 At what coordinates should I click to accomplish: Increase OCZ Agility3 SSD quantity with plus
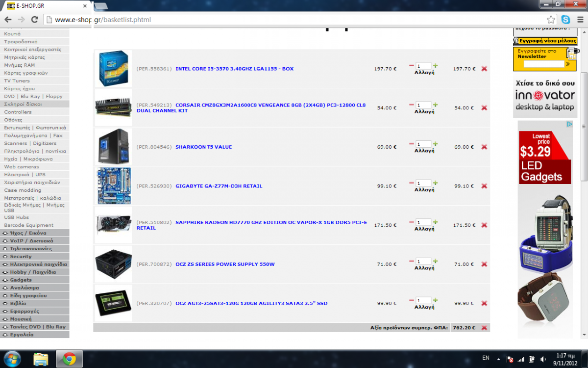tap(436, 300)
